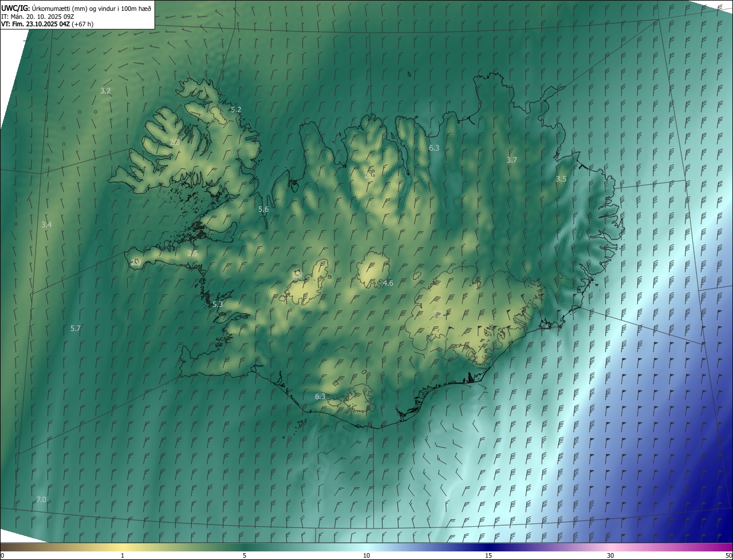Click the 3.5 value label
The height and width of the screenshot is (560, 733).
tap(561, 179)
